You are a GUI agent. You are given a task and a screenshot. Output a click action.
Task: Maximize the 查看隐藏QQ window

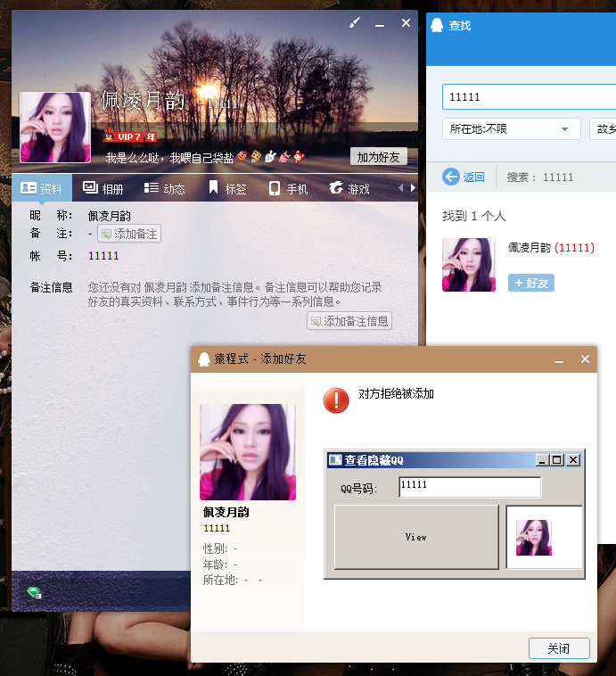pyautogui.click(x=556, y=460)
